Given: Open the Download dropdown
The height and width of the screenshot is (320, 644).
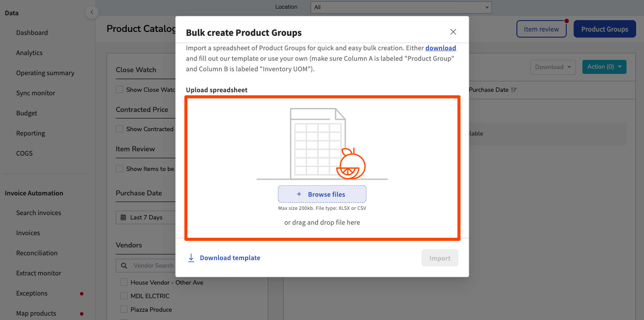Looking at the screenshot, I should point(553,67).
